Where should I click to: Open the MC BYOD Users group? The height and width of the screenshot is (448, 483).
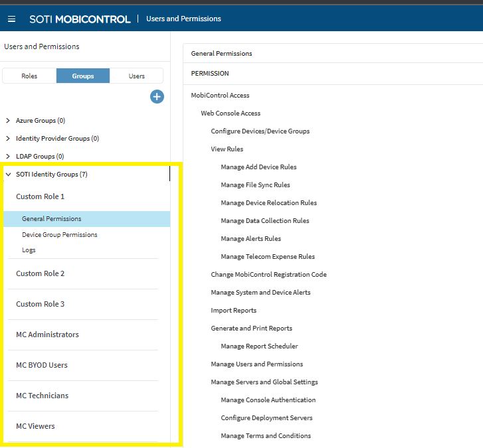[42, 365]
